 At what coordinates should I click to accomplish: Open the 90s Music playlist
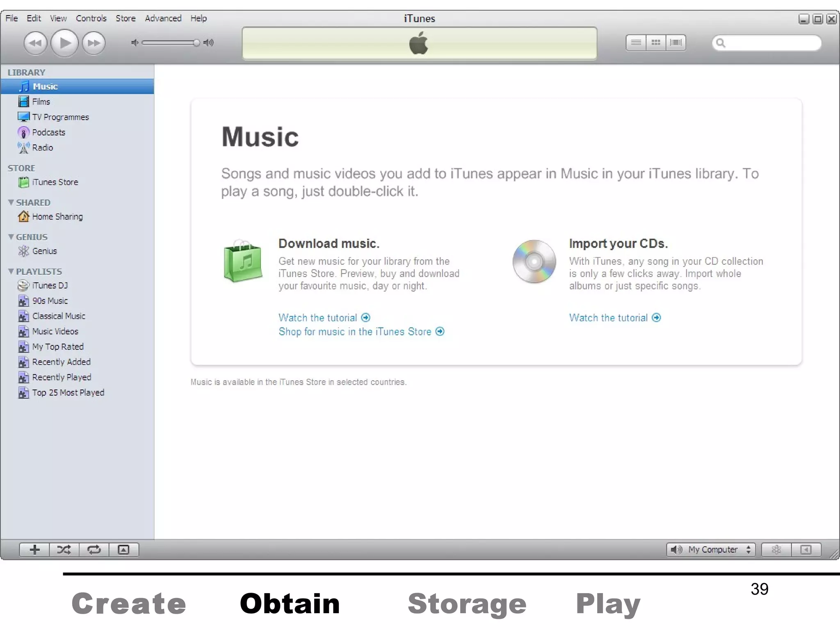(x=77, y=301)
